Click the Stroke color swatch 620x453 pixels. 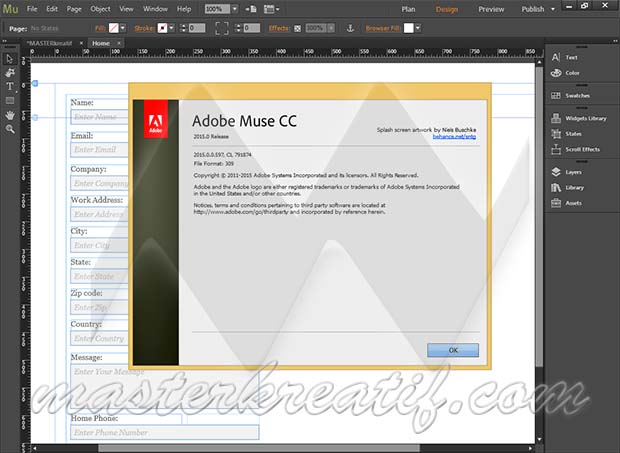[x=162, y=28]
